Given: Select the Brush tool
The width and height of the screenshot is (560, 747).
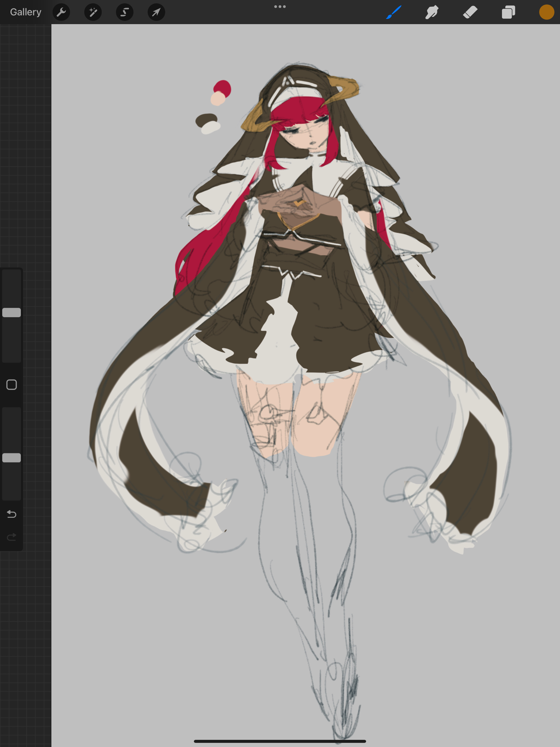Looking at the screenshot, I should point(394,12).
